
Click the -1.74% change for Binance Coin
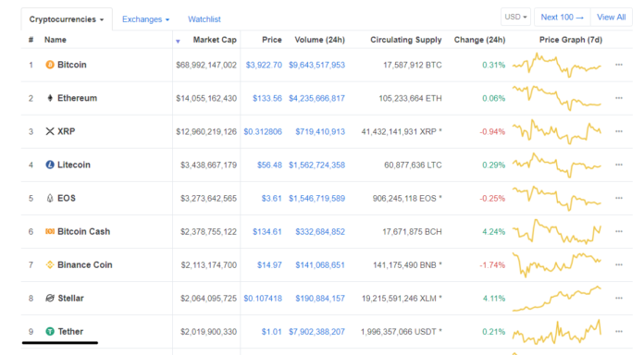point(492,265)
